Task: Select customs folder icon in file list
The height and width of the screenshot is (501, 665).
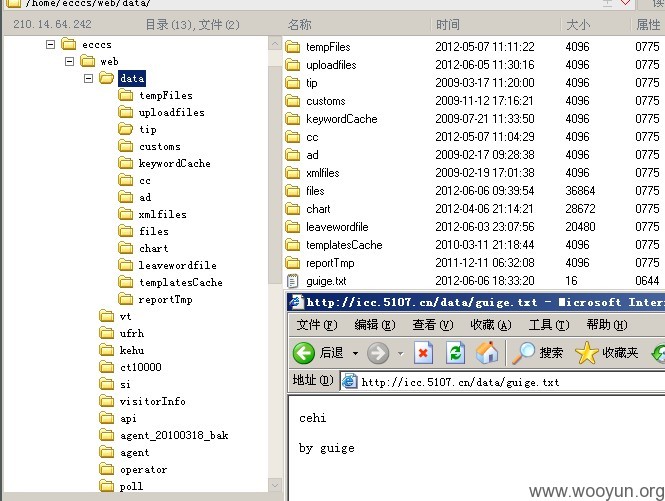Action: click(293, 101)
